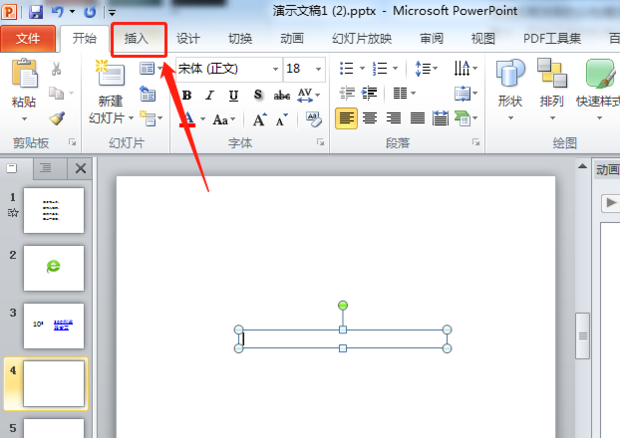This screenshot has height=438, width=620.
Task: Toggle text Shadow formatting
Action: (x=258, y=95)
